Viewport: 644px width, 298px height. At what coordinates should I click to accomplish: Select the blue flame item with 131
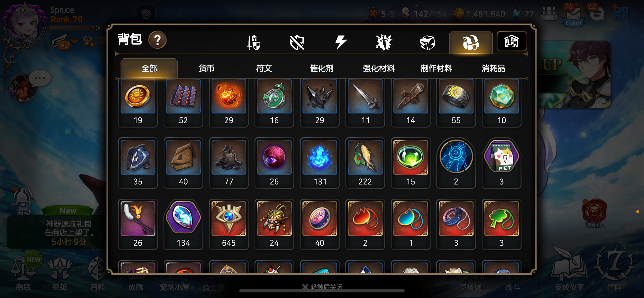coord(320,163)
